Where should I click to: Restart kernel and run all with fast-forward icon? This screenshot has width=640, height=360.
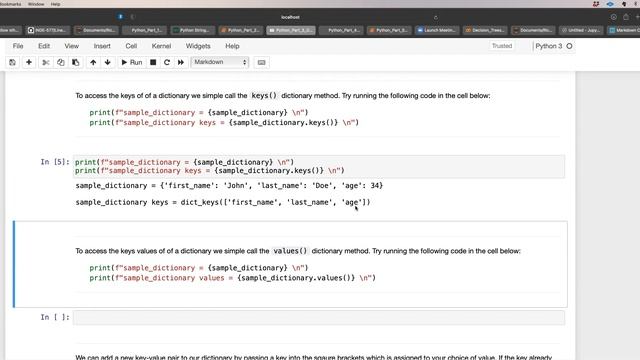tap(181, 62)
